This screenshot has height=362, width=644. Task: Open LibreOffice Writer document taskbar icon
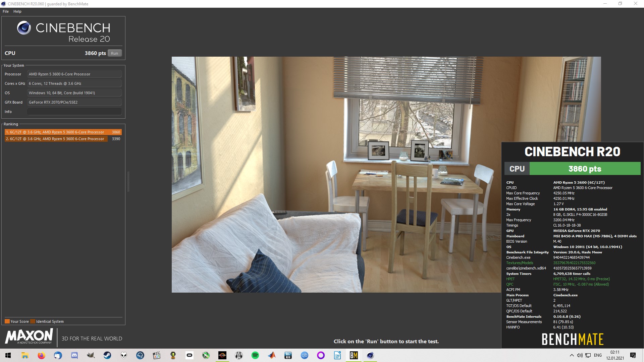pos(337,355)
